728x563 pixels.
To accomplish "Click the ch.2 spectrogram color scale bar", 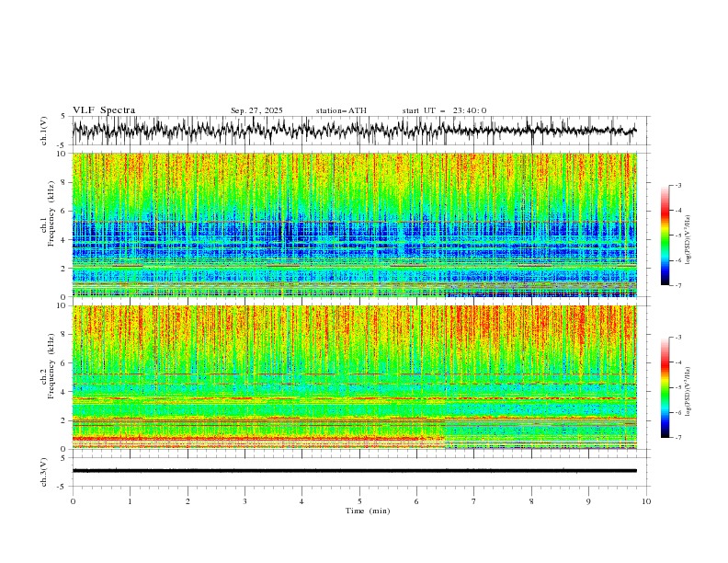I will coord(665,387).
